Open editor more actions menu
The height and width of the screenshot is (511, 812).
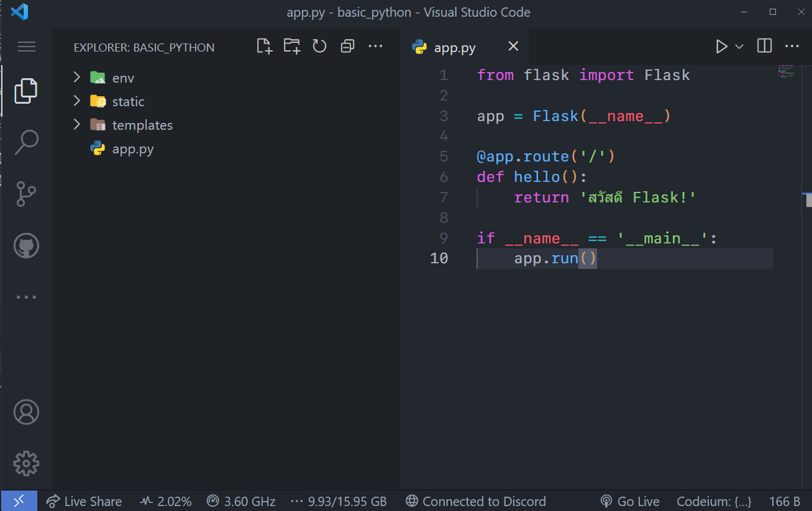pos(792,47)
